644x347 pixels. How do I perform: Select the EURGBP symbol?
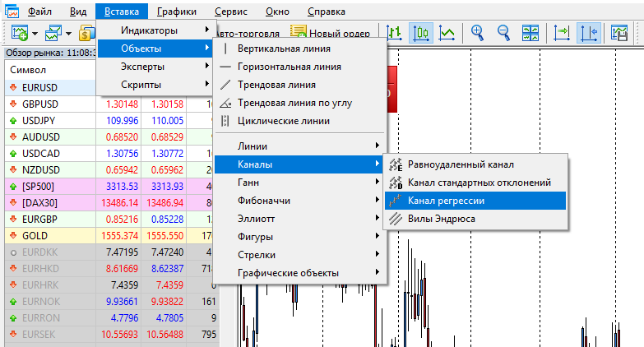click(x=39, y=219)
